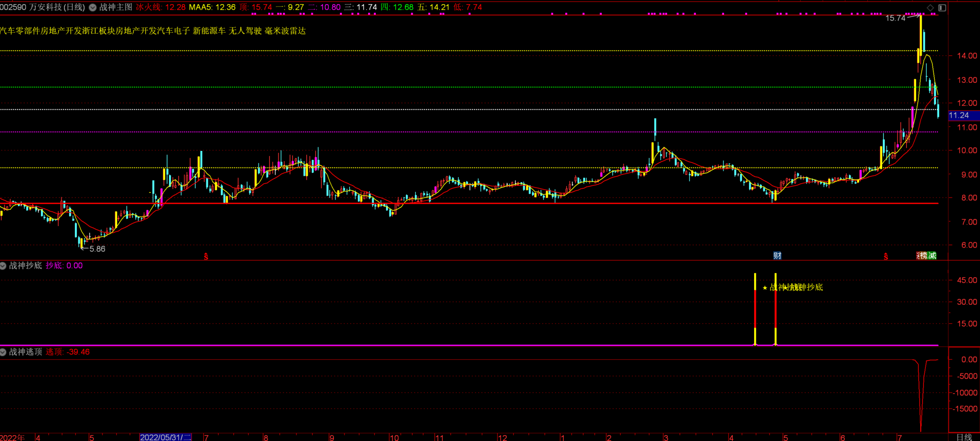Click the 四: 12.68 level readout
Viewport: 980px width, 441px height.
click(x=397, y=7)
